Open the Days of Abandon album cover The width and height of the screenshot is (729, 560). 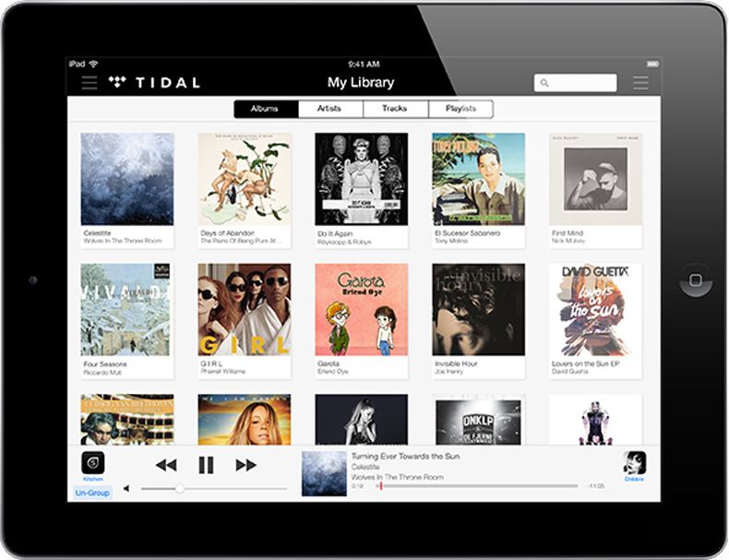[x=245, y=179]
